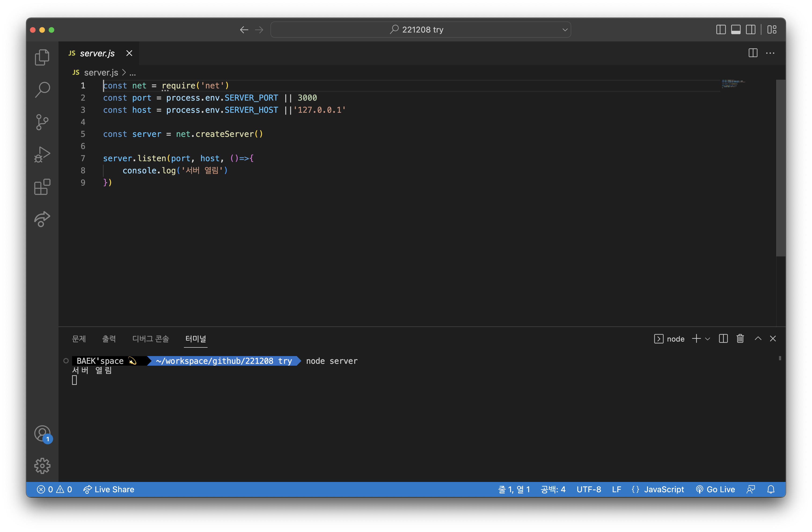Open the Extensions view
The height and width of the screenshot is (532, 812).
pyautogui.click(x=42, y=187)
